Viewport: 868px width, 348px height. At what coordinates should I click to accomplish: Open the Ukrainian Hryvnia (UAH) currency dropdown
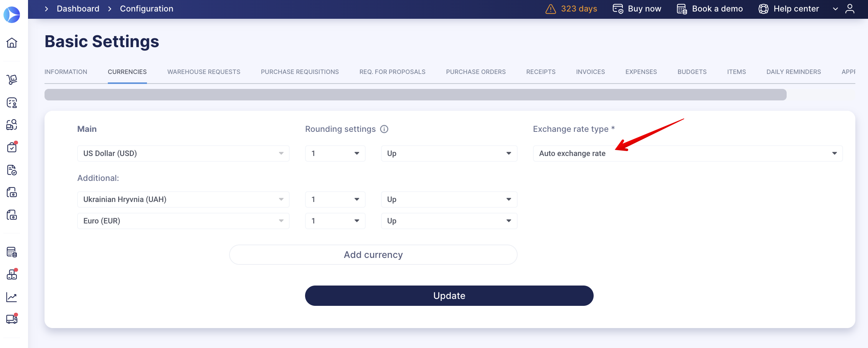tap(183, 199)
